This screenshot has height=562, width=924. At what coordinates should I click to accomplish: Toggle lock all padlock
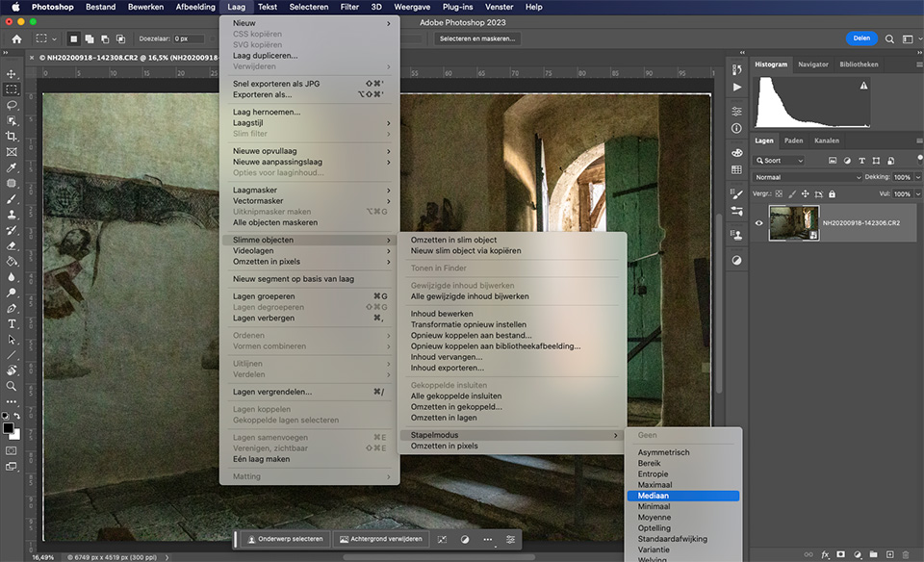tap(832, 193)
